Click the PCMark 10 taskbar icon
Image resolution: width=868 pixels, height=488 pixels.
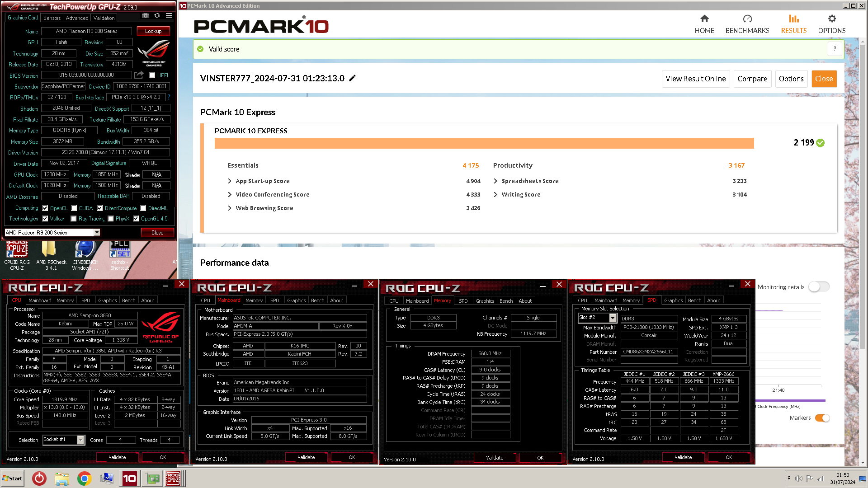click(x=129, y=479)
